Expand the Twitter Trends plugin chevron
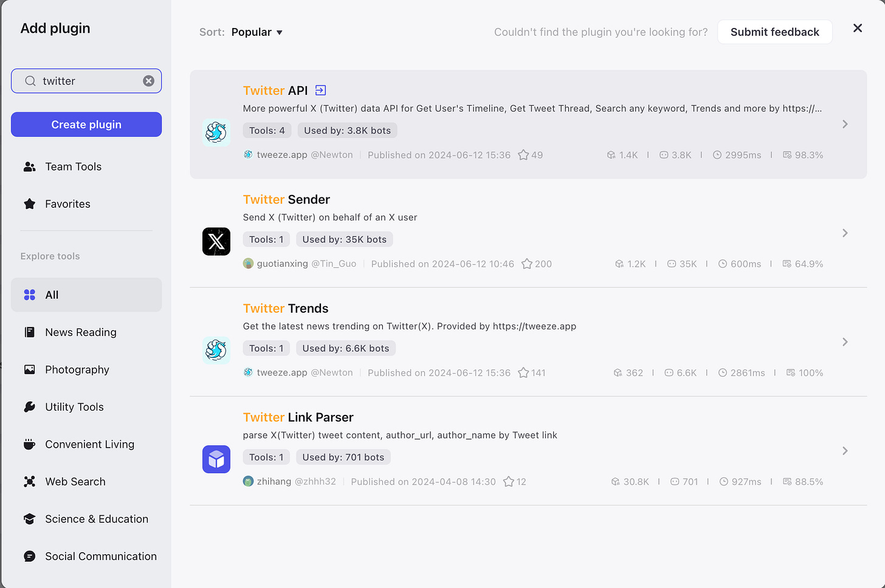The width and height of the screenshot is (885, 588). point(845,342)
